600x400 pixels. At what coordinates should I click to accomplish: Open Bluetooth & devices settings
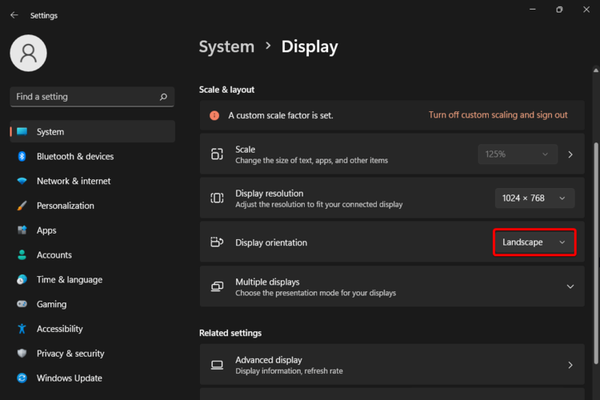[x=93, y=156]
